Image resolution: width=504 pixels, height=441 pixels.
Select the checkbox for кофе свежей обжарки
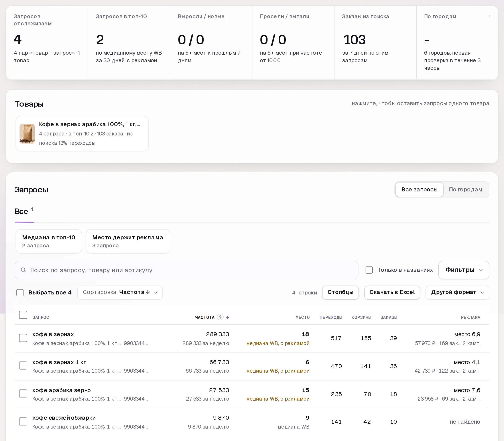coord(23,421)
